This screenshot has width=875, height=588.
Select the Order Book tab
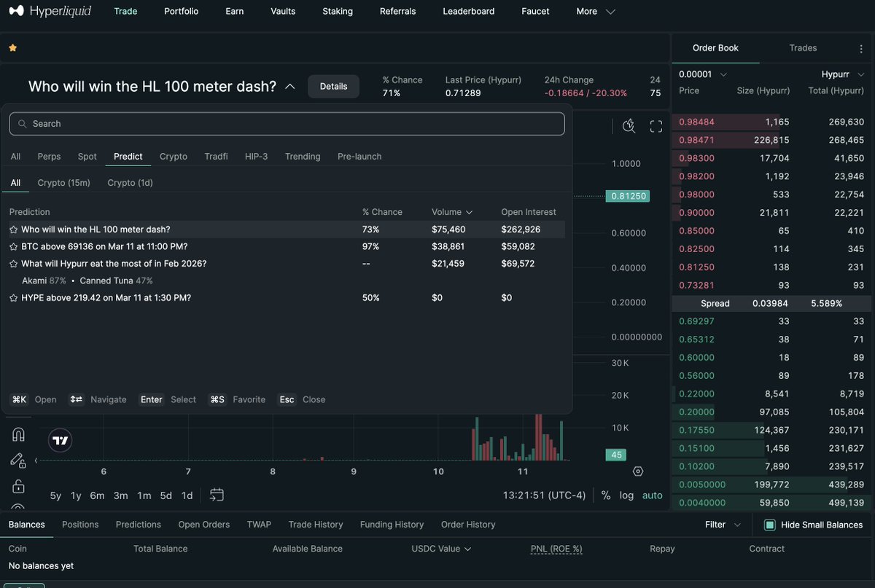click(x=715, y=48)
